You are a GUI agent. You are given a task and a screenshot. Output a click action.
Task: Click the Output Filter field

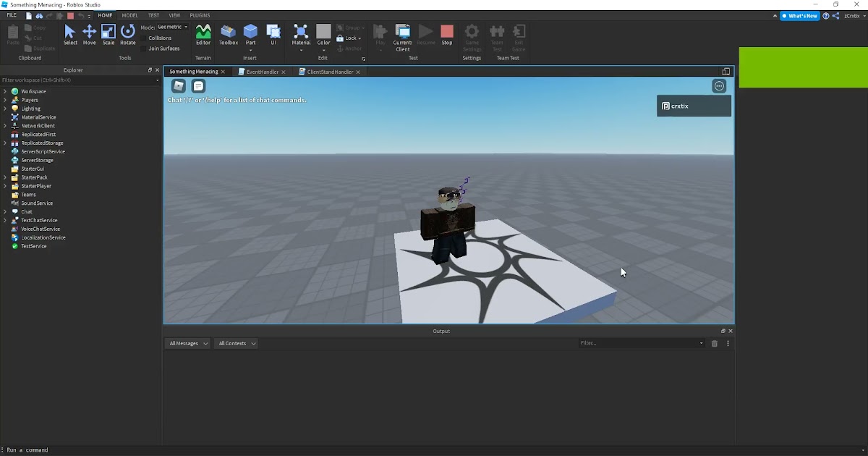[642, 343]
